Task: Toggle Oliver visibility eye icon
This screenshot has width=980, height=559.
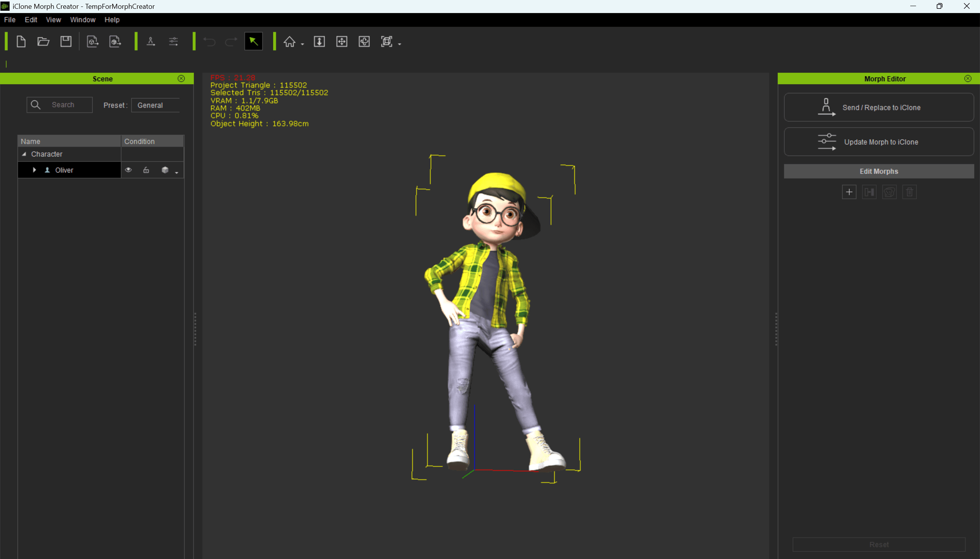Action: pos(128,170)
